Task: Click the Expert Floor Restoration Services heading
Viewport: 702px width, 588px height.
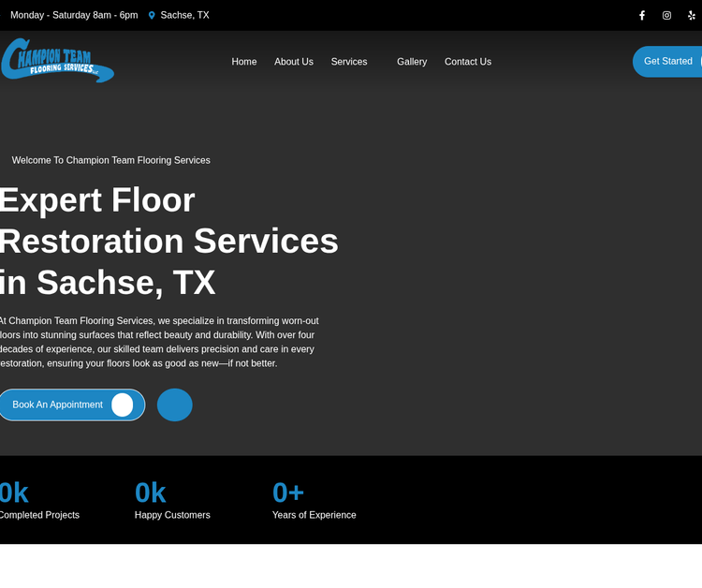Action: point(168,241)
